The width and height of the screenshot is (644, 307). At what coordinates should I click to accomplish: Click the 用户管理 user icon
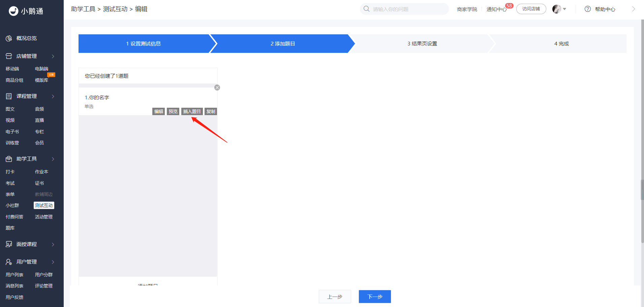(x=9, y=262)
